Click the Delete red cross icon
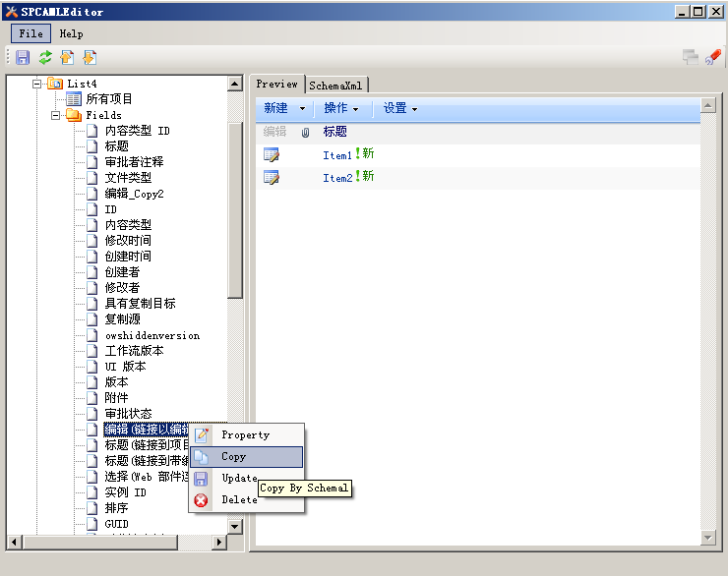The height and width of the screenshot is (576, 728). 201,500
